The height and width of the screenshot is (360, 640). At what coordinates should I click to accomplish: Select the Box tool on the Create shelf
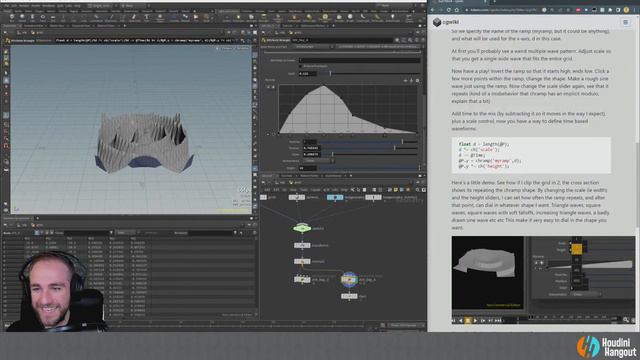point(12,18)
